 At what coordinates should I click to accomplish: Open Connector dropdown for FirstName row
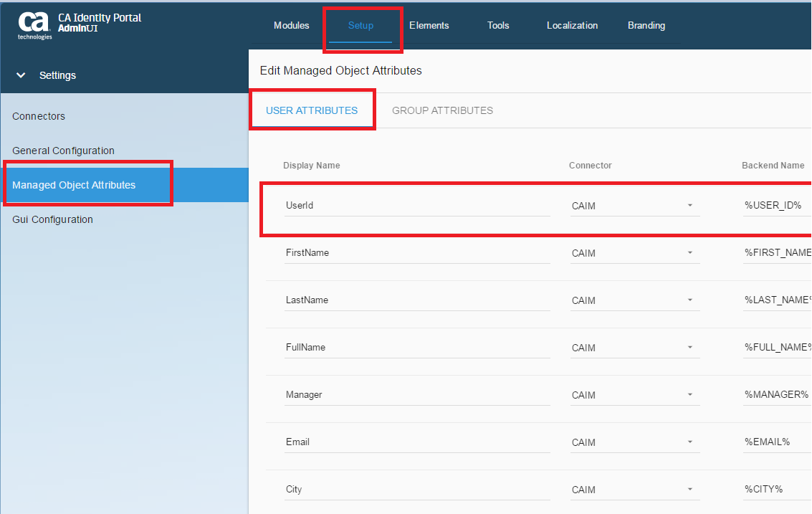[635, 253]
